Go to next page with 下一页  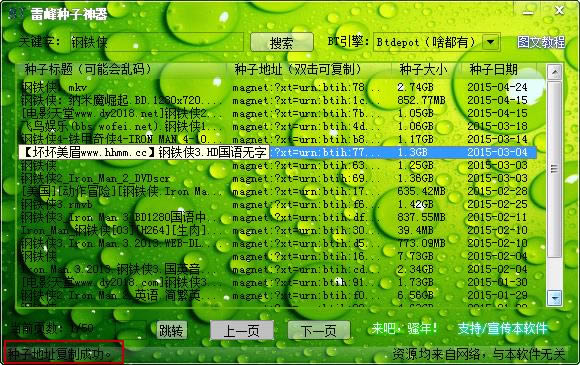[x=318, y=330]
